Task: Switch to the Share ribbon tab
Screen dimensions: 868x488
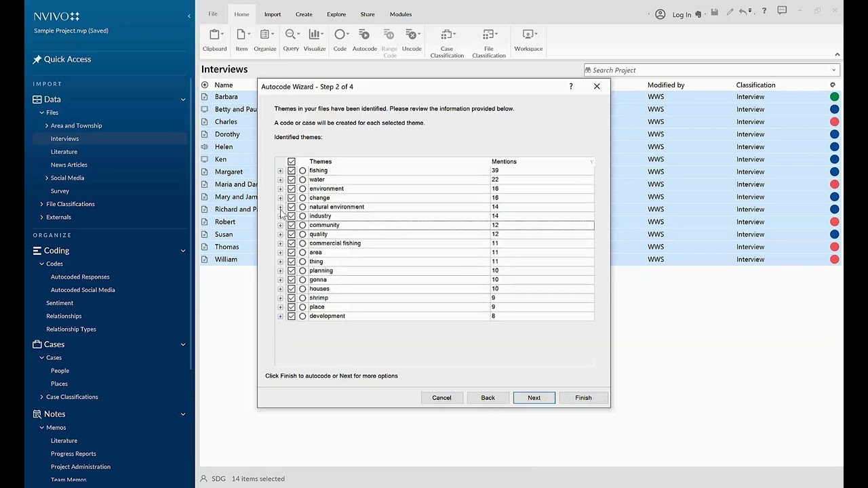Action: pos(368,14)
